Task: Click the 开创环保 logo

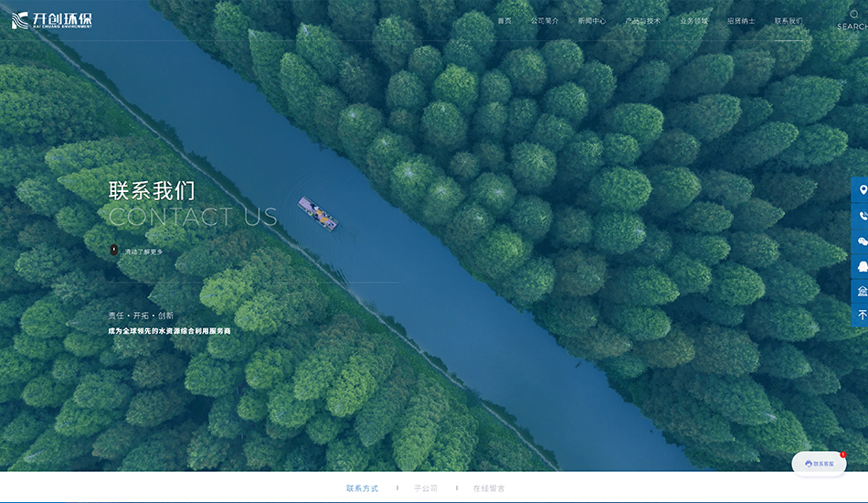Action: 52,20
